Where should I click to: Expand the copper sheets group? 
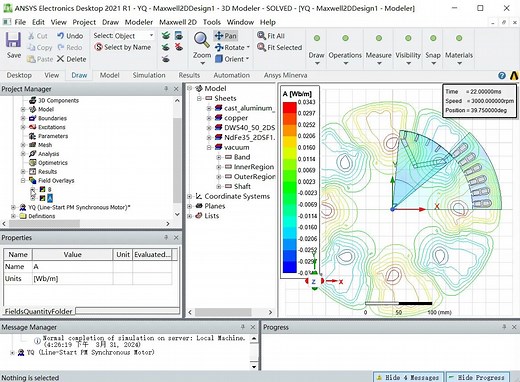[x=209, y=118]
